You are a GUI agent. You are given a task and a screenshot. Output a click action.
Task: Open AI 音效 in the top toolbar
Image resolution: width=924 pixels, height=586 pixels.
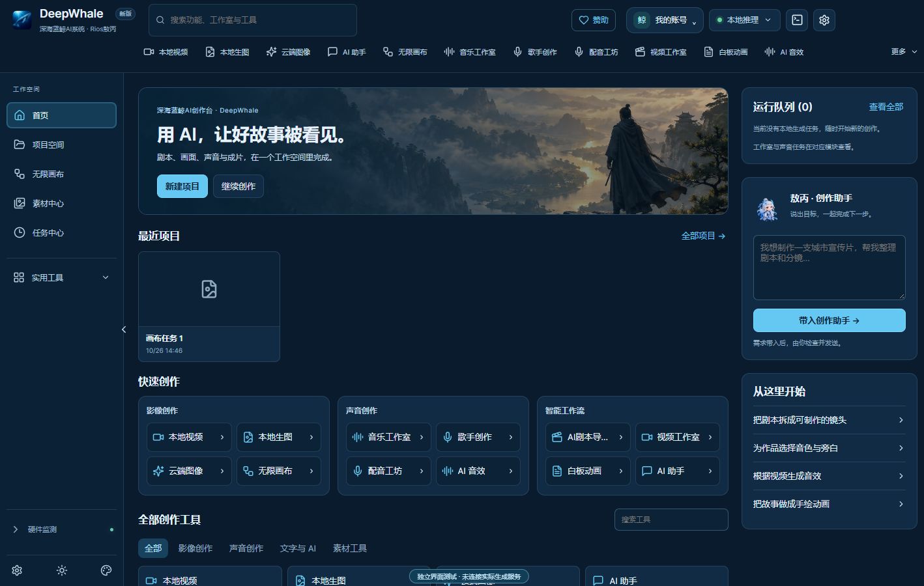pos(784,52)
